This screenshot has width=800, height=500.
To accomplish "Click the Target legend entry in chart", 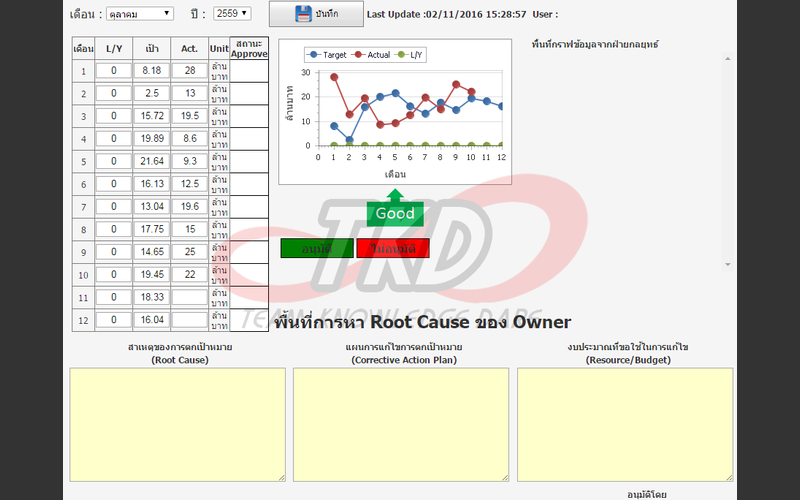I will click(328, 55).
